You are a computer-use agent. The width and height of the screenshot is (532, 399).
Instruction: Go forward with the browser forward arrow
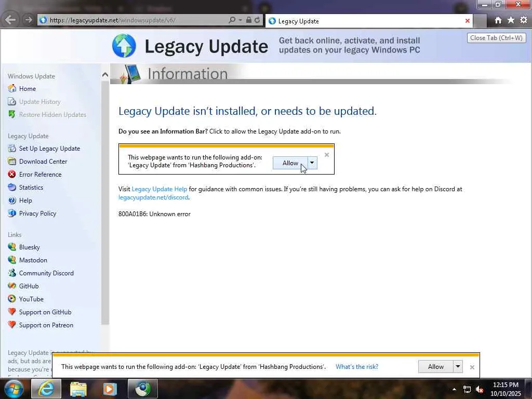(x=29, y=20)
